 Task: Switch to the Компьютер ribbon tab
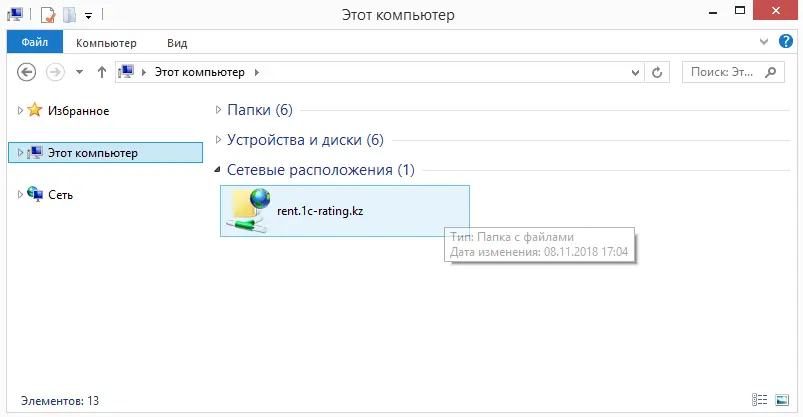pyautogui.click(x=106, y=43)
